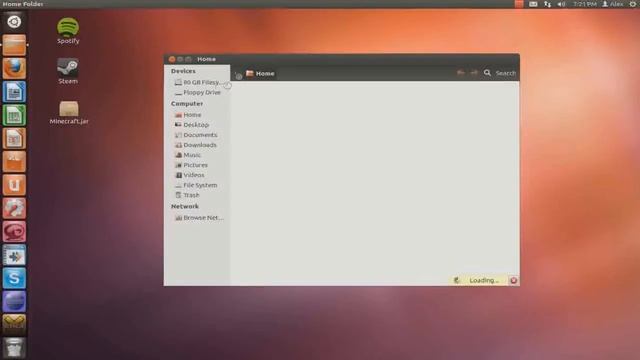The height and width of the screenshot is (360, 640).
Task: Open System Settings wrench launcher icon
Action: coord(14,208)
